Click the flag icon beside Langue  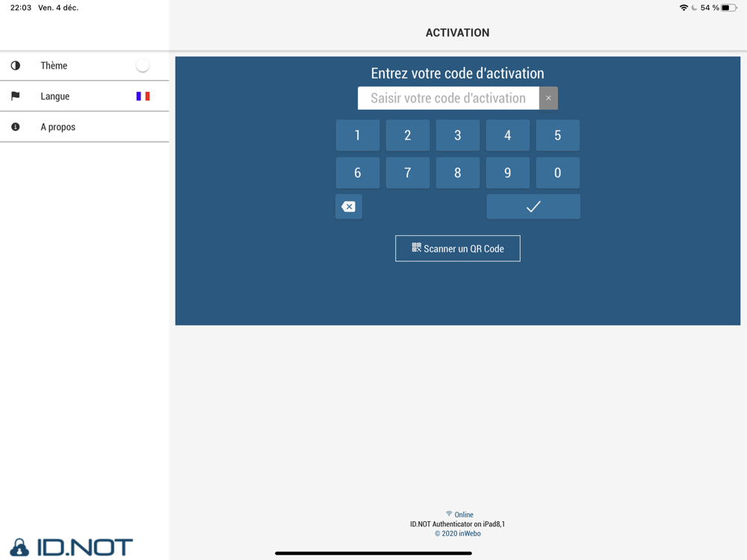click(x=15, y=96)
